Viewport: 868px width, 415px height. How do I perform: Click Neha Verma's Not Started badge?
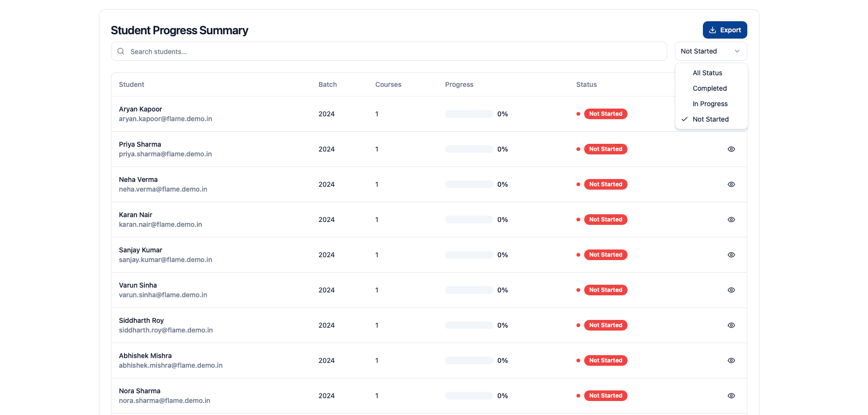605,184
